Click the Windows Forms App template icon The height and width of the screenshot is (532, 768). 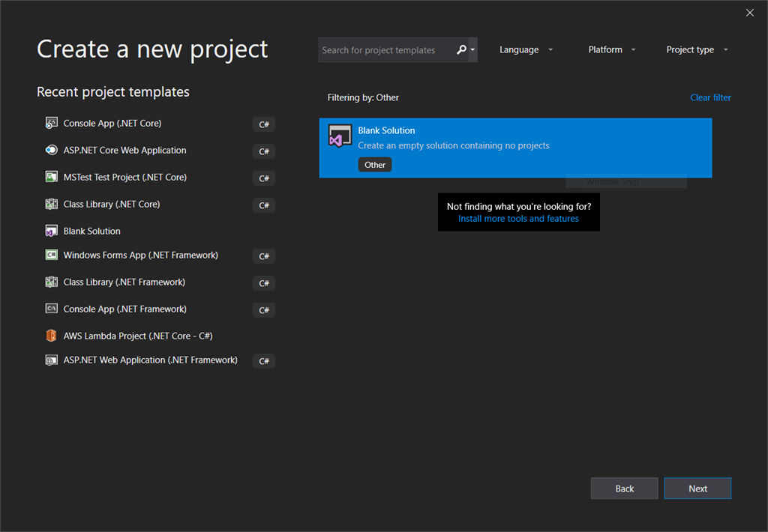[x=51, y=255]
